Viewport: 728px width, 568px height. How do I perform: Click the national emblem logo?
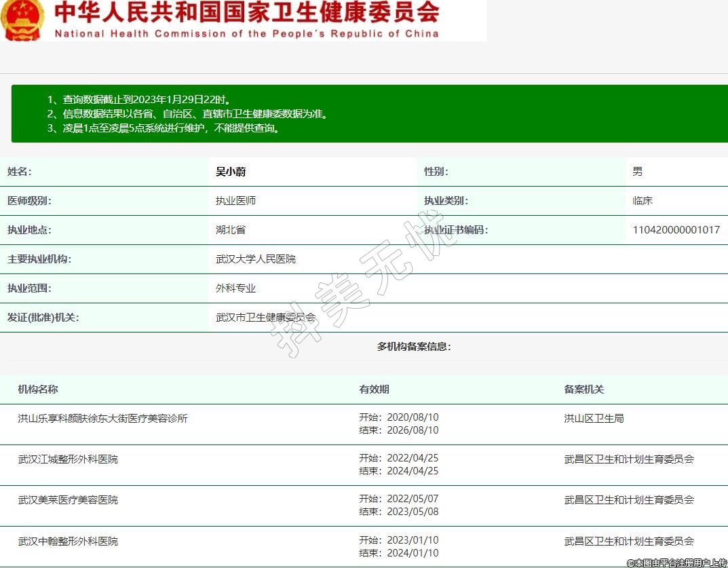tap(22, 19)
